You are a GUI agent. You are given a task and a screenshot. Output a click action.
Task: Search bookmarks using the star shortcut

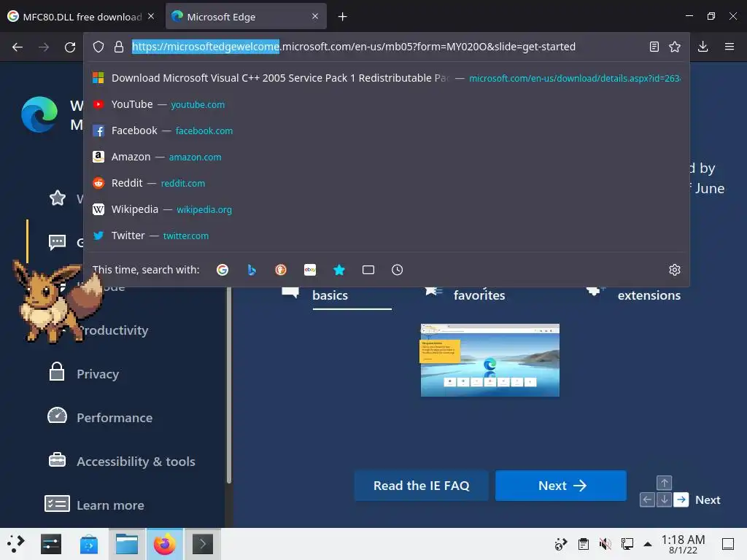(x=339, y=270)
